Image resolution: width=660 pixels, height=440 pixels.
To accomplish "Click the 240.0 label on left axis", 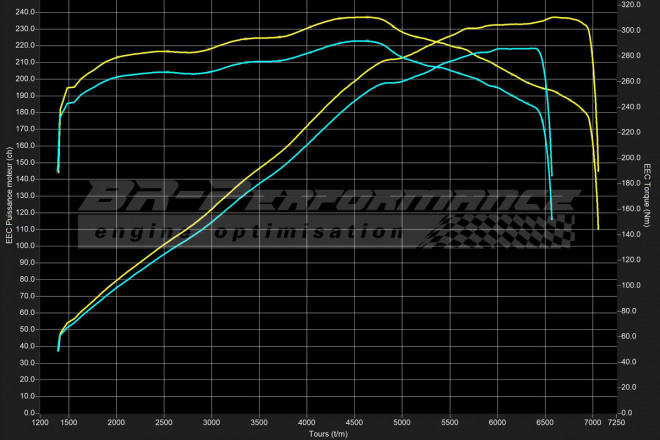I will pyautogui.click(x=22, y=12).
